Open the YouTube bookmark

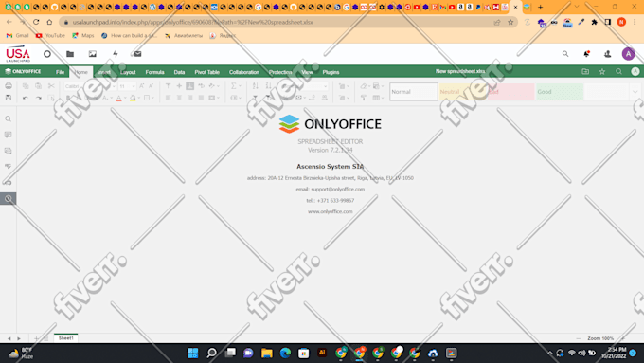(50, 36)
